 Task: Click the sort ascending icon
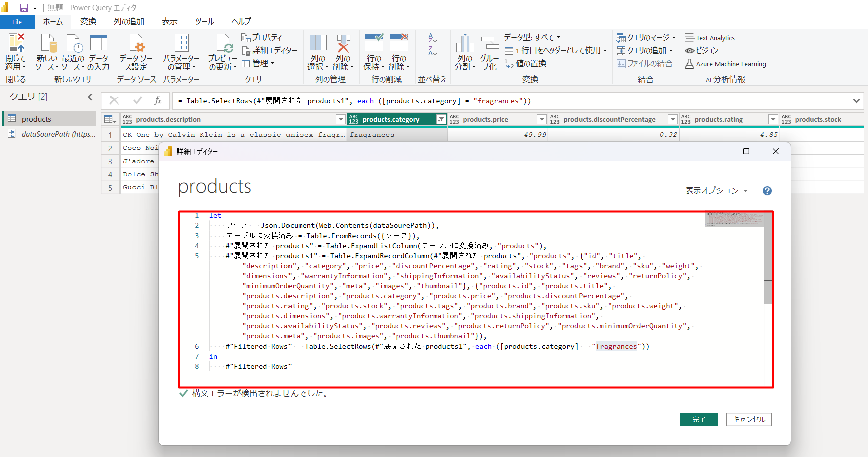(433, 38)
